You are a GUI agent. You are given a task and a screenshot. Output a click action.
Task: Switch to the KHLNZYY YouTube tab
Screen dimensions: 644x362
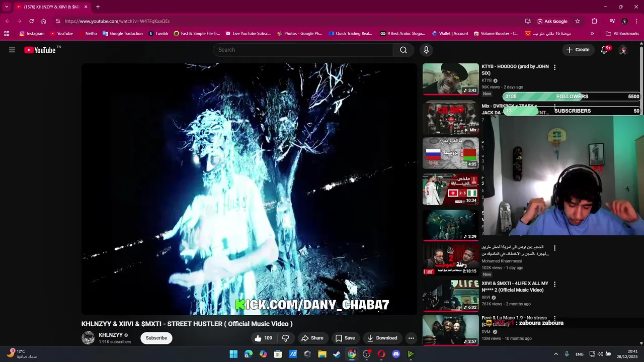click(x=51, y=7)
